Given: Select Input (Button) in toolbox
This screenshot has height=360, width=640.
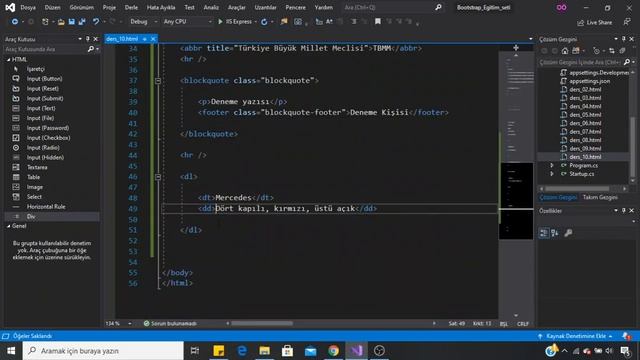Looking at the screenshot, I should (44, 79).
